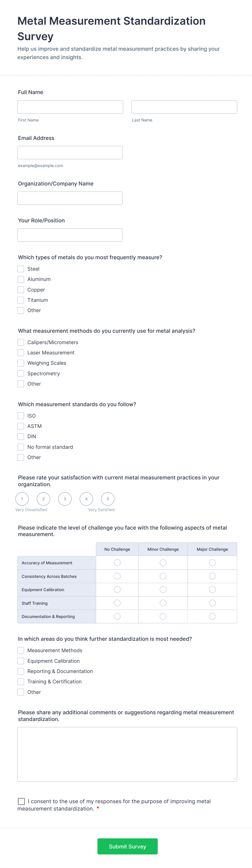The image size is (252, 868).
Task: Click the First Name input field
Action: pos(70,107)
